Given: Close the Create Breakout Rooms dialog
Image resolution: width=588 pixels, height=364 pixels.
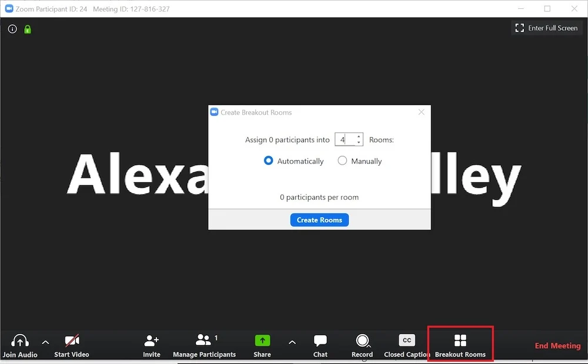Looking at the screenshot, I should point(422,112).
